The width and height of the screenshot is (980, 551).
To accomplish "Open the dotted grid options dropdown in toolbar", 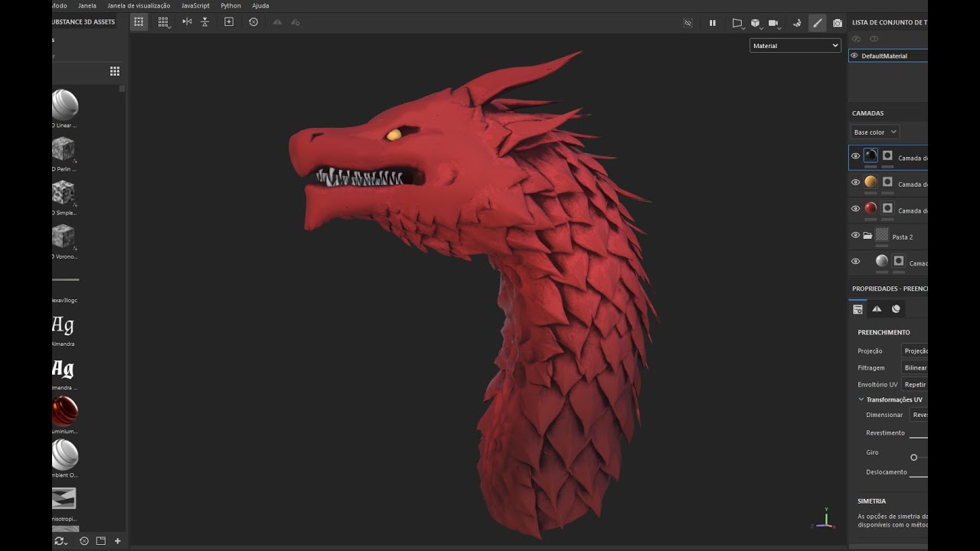I will (x=164, y=22).
